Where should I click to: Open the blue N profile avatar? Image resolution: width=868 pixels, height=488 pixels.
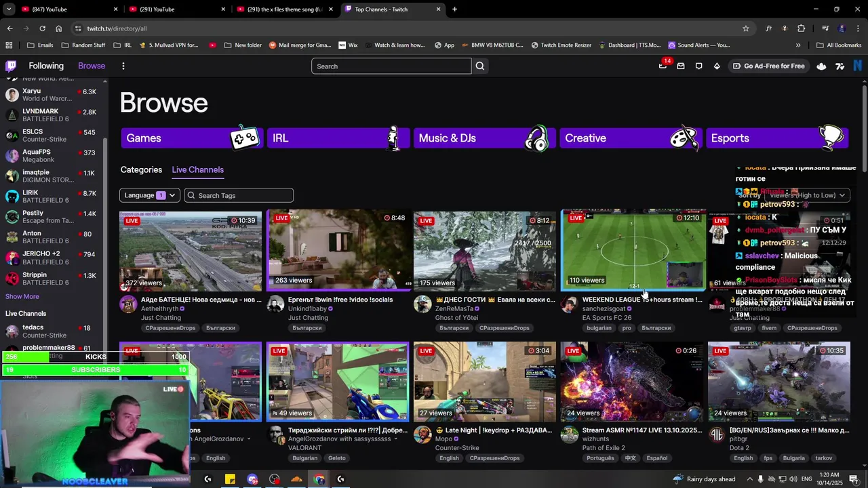pos(857,66)
